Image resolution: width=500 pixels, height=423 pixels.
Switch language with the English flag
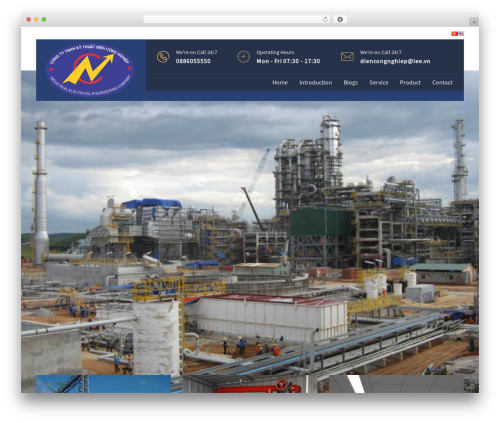click(x=461, y=33)
